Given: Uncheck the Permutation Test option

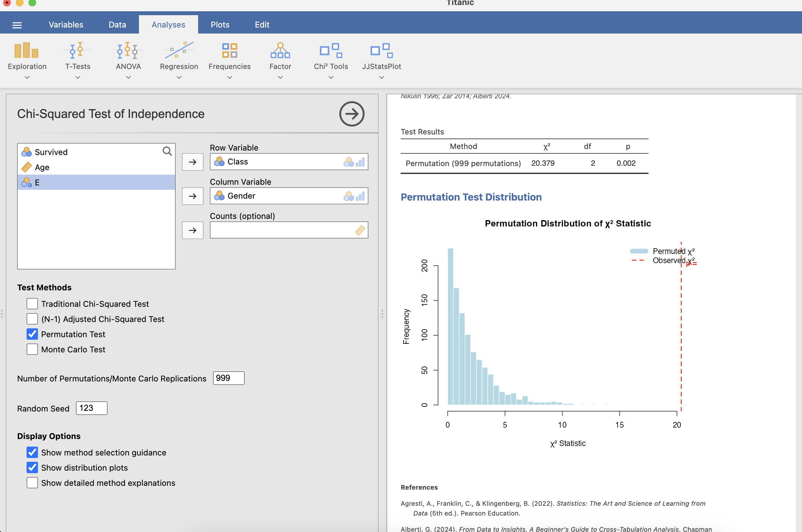Looking at the screenshot, I should (x=32, y=334).
